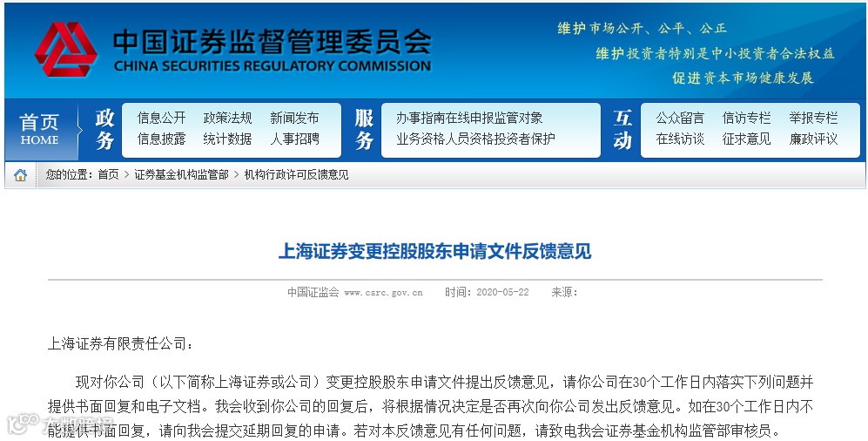Viewport: 868px width, 441px height.
Task: Click the 政务 section heading
Action: tap(104, 129)
